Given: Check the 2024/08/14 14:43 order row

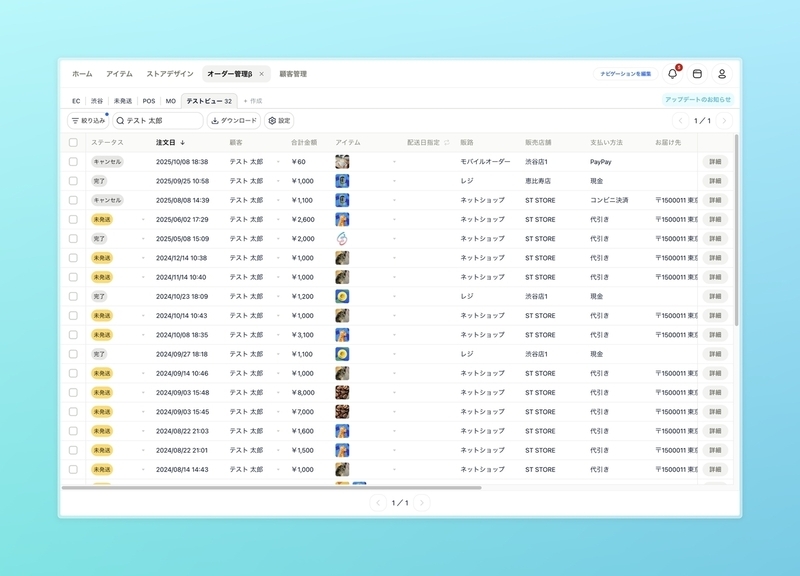Looking at the screenshot, I should pyautogui.click(x=73, y=469).
